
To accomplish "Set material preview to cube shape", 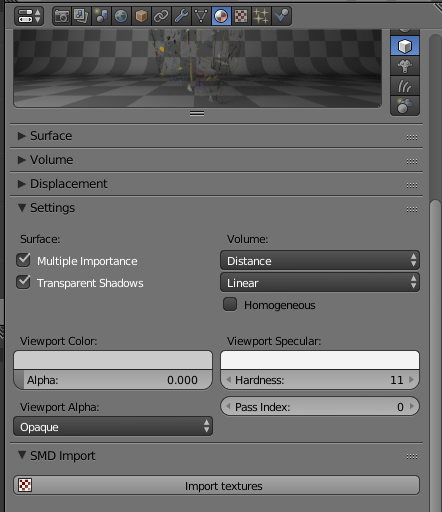I will (405, 46).
